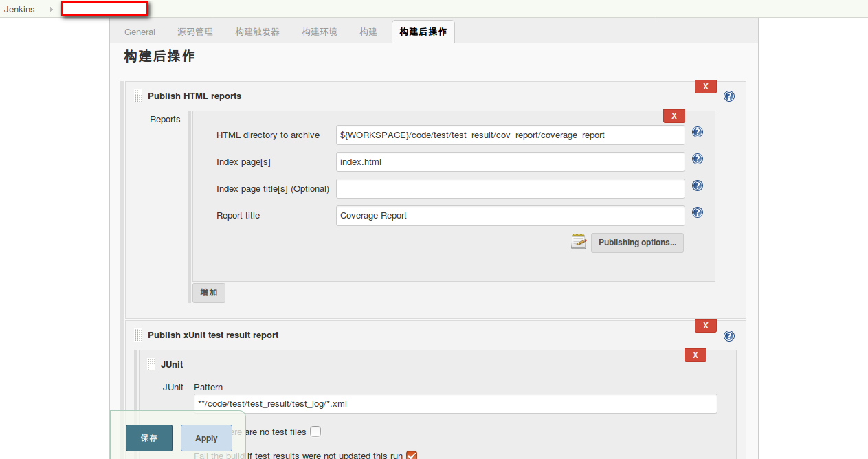Delete the Publish xUnit test result report step
The height and width of the screenshot is (459, 868).
pos(706,326)
